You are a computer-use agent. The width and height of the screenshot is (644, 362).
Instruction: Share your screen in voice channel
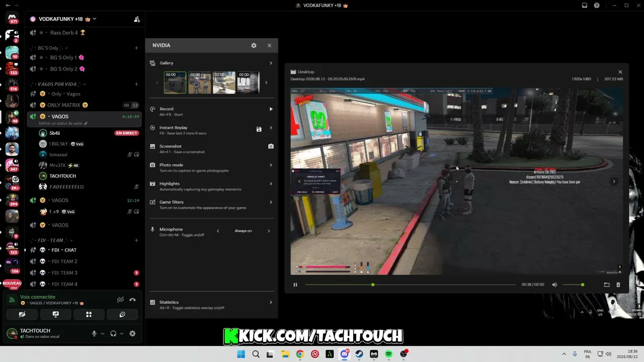pos(55,314)
